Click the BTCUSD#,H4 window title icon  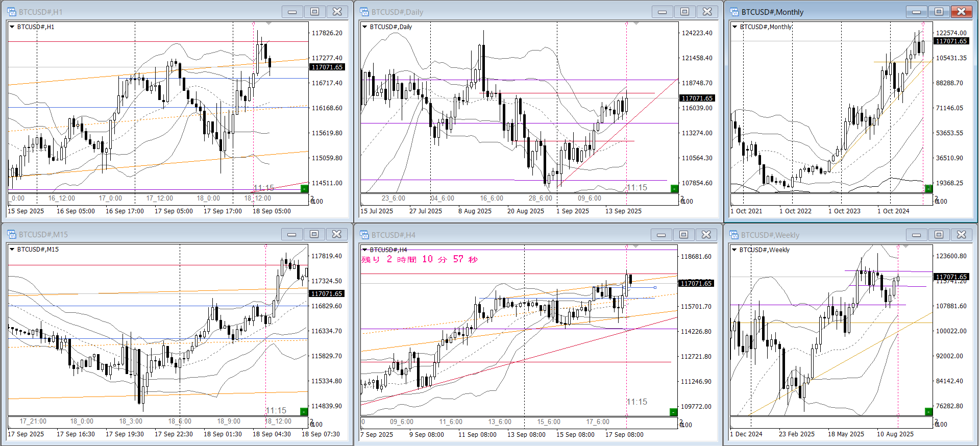coord(364,235)
